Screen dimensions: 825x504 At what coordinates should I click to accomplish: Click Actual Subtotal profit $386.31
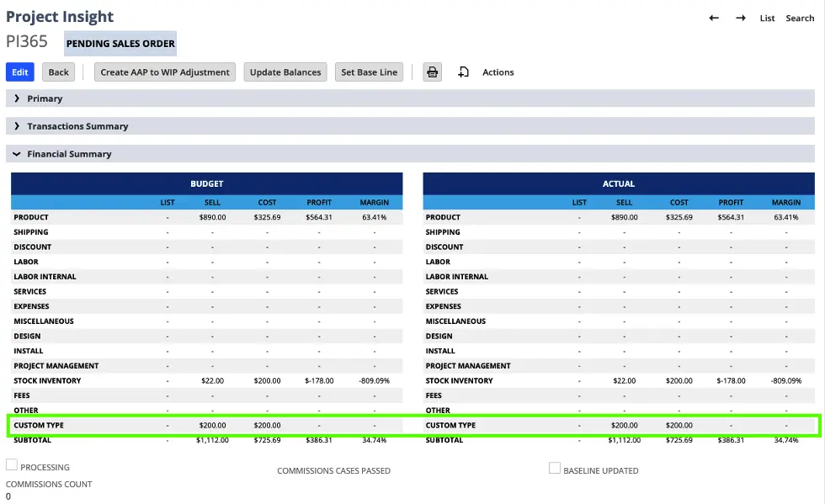click(731, 440)
